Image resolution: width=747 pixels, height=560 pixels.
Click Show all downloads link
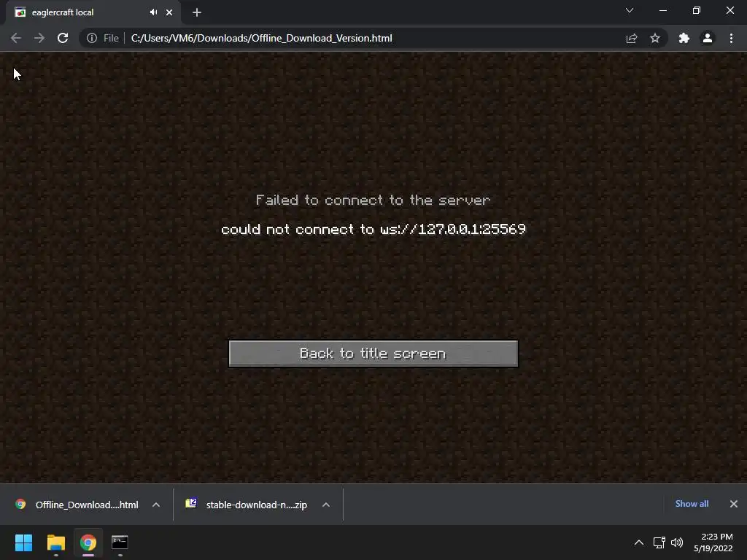click(x=692, y=504)
